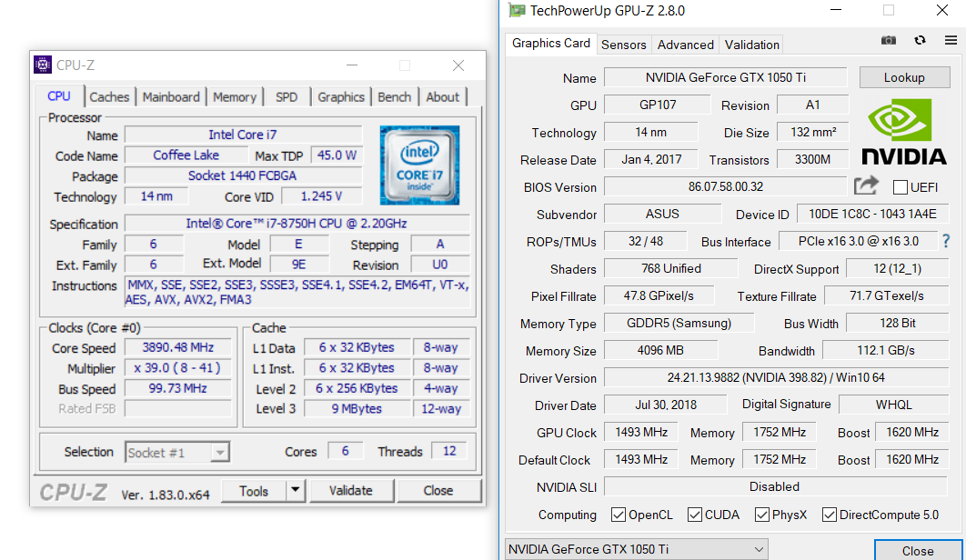Click the Memory Type value GDDR5 (Samsung)
Image resolution: width=966 pixels, height=560 pixels.
[679, 323]
